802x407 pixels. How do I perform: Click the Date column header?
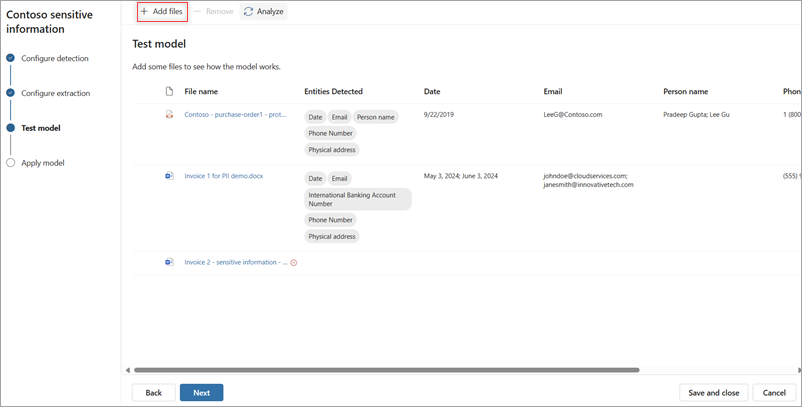[432, 92]
